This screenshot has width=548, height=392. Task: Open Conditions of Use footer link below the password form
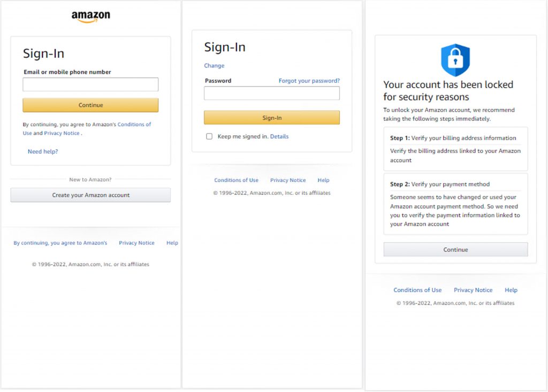pos(236,180)
